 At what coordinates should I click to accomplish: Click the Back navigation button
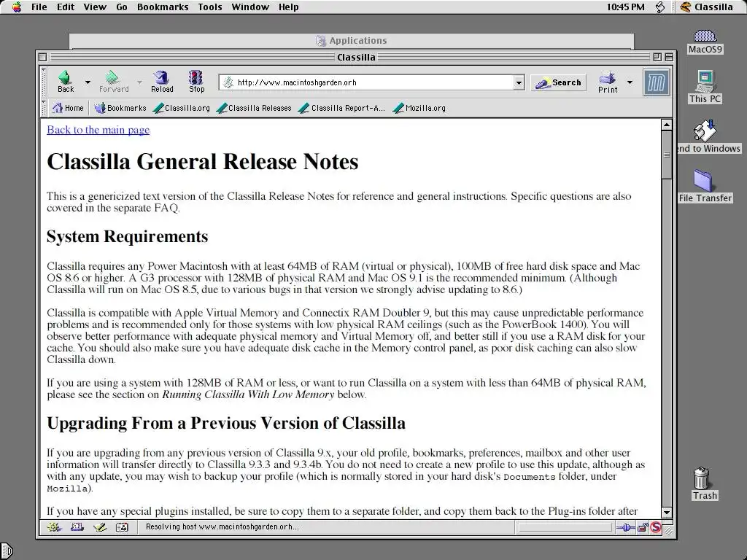click(66, 82)
